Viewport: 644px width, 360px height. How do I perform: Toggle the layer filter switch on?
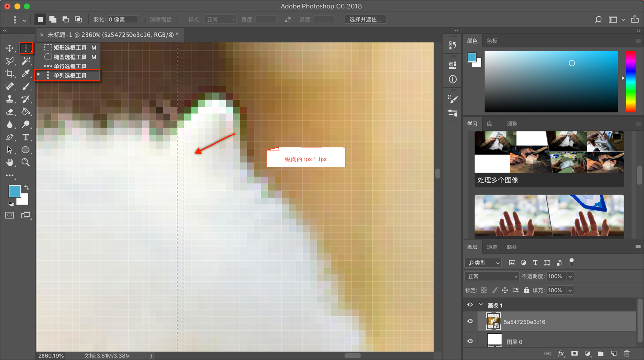[571, 262]
